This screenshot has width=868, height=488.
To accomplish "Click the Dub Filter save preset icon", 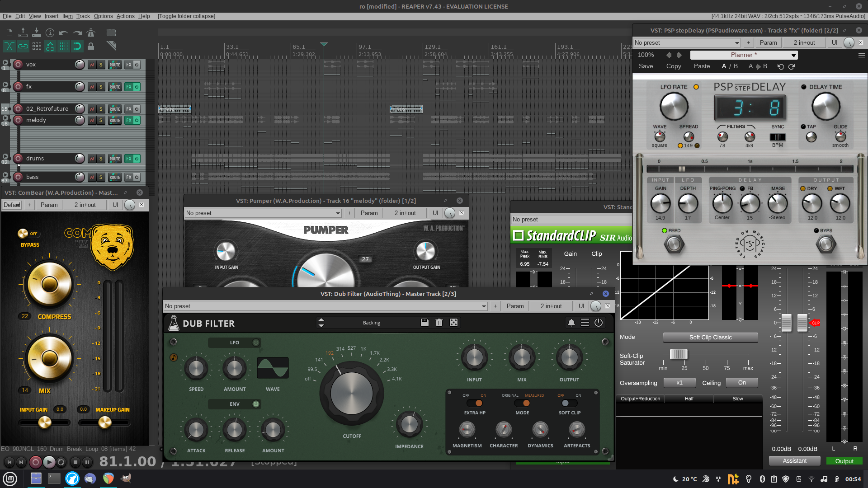I will click(x=424, y=323).
